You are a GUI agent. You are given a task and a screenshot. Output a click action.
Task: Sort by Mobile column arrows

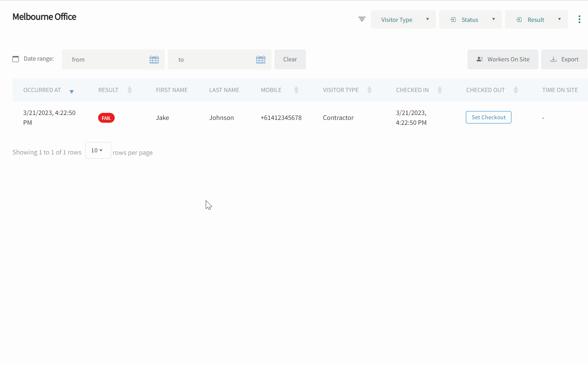pyautogui.click(x=296, y=90)
